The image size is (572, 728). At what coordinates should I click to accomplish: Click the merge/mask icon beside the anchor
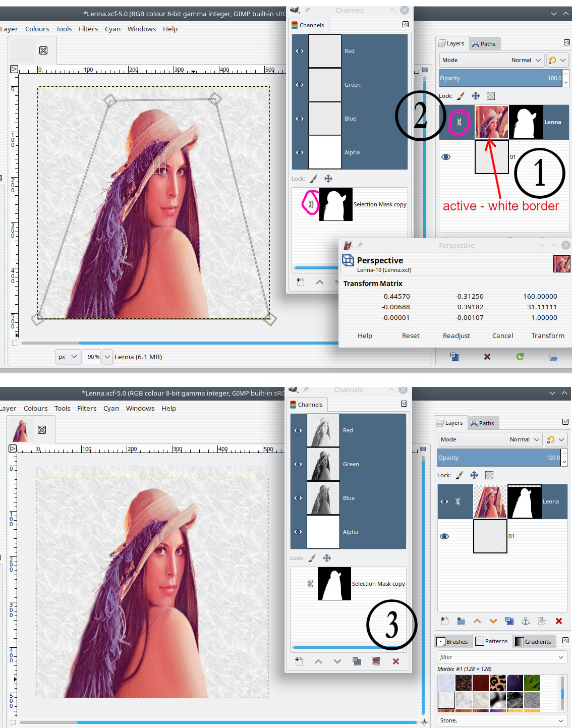click(x=541, y=621)
